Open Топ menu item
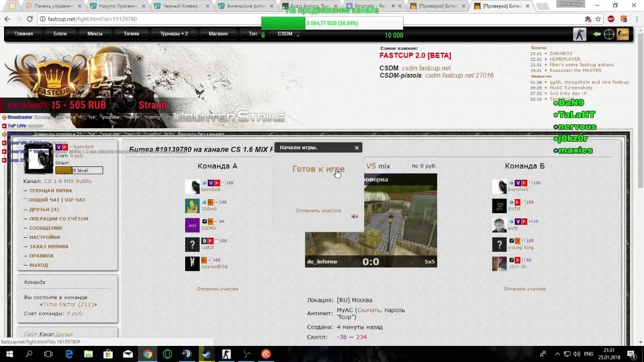 pos(253,34)
